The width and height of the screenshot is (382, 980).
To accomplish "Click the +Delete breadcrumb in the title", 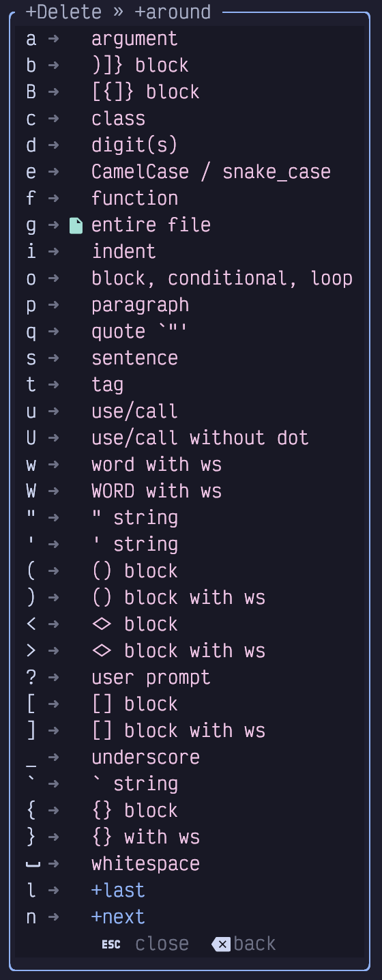I will [63, 12].
